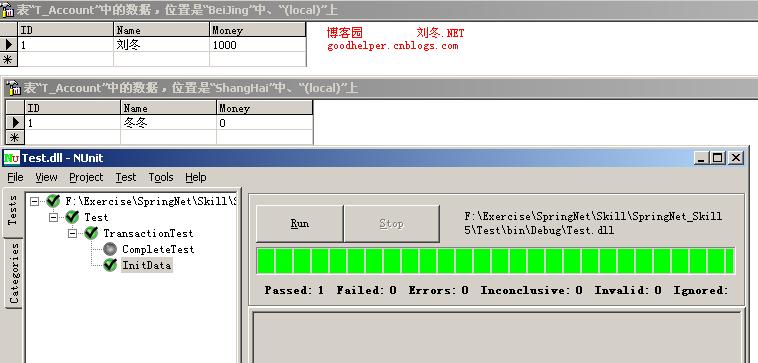758x363 pixels.
Task: Click the Inconclusive: 0 result text
Action: (x=531, y=290)
